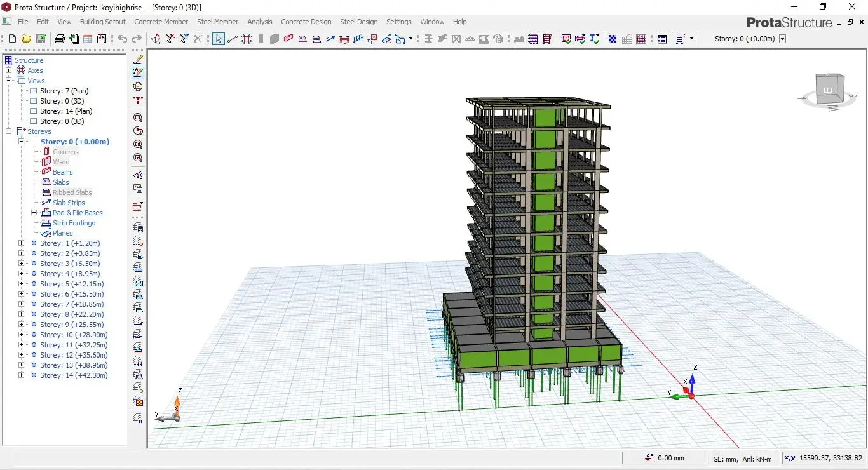Click the Undo arrow icon
Image resolution: width=868 pixels, height=470 pixels.
[x=122, y=39]
